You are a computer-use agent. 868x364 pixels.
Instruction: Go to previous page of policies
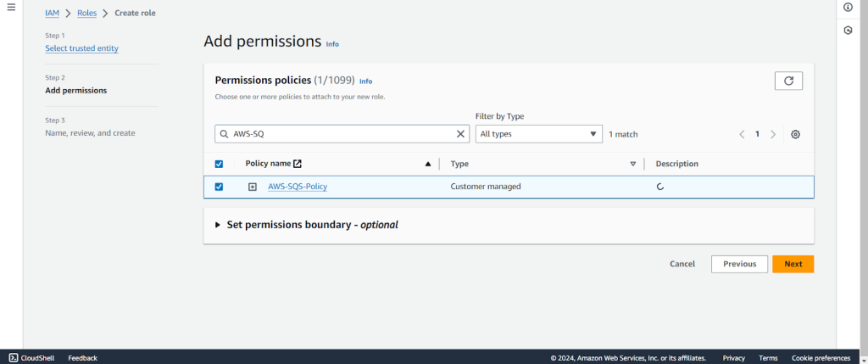point(742,134)
